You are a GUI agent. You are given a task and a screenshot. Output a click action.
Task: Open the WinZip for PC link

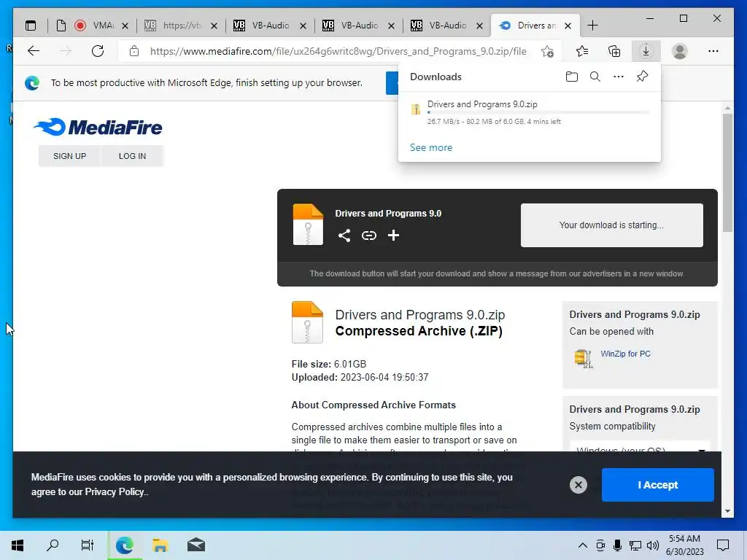coord(625,354)
